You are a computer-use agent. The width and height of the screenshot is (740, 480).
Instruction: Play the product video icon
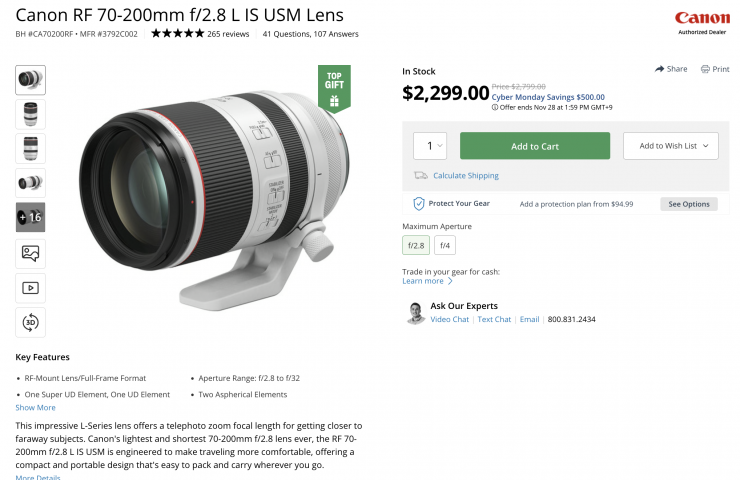pos(30,288)
